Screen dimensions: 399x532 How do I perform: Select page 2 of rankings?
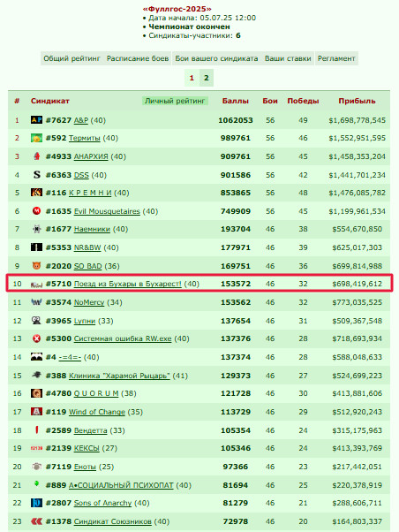(x=206, y=78)
